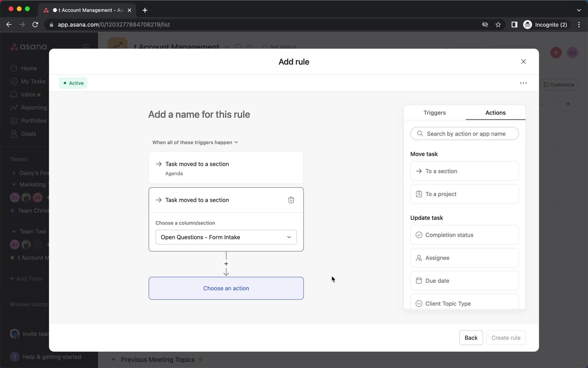Click the move task to project icon
This screenshot has height=368, width=588.
[419, 194]
